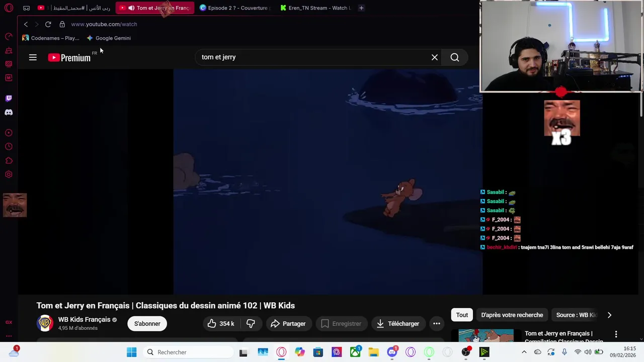Select the 'Source : WB Ki' chip
This screenshot has height=362, width=644.
(x=576, y=315)
